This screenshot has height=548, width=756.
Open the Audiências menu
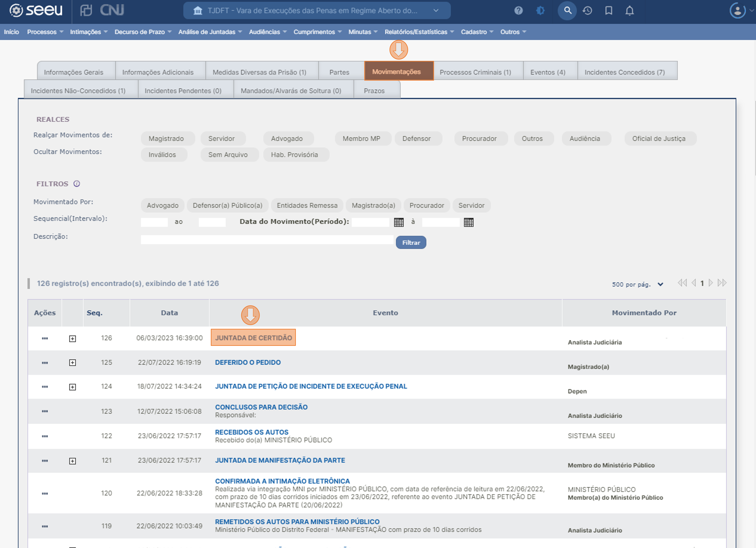click(268, 32)
